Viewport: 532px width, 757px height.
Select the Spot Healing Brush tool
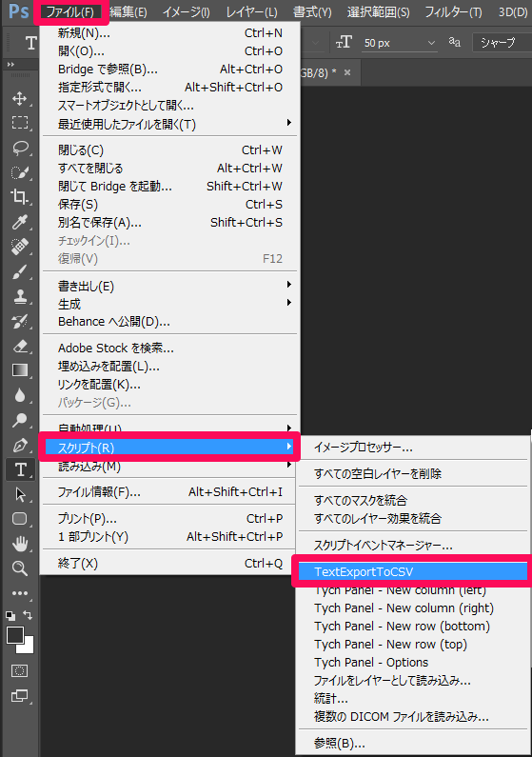[20, 247]
